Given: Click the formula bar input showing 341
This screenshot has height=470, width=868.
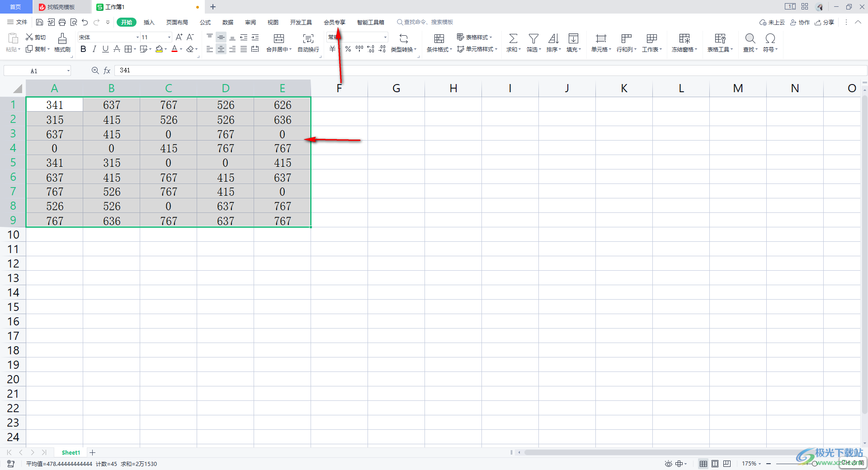Looking at the screenshot, I should (491, 70).
